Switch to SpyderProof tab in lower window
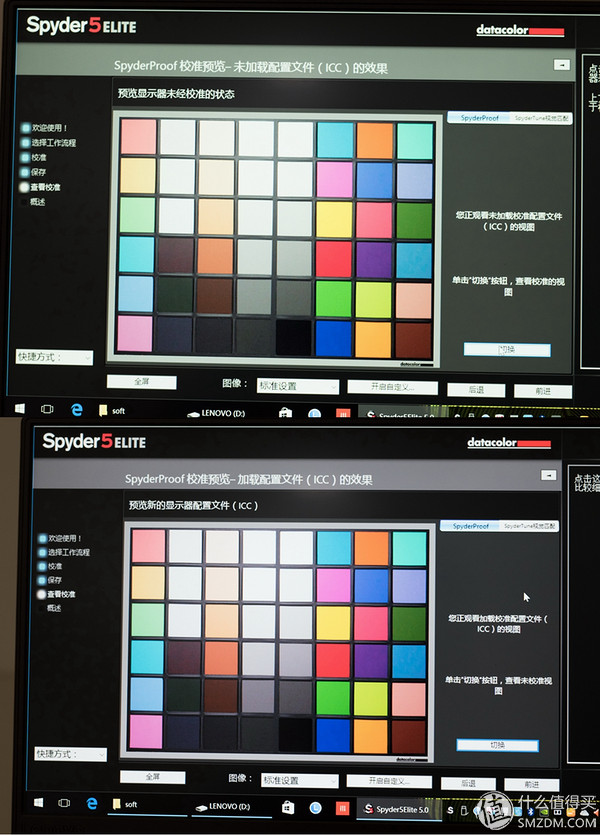Screen dimensions: 600x835 [471, 526]
